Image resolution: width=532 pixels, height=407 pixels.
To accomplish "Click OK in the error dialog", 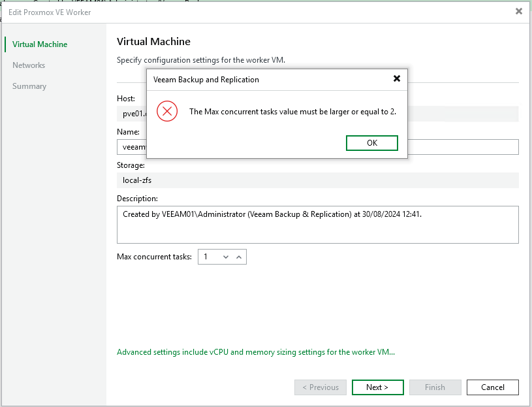I will [371, 143].
